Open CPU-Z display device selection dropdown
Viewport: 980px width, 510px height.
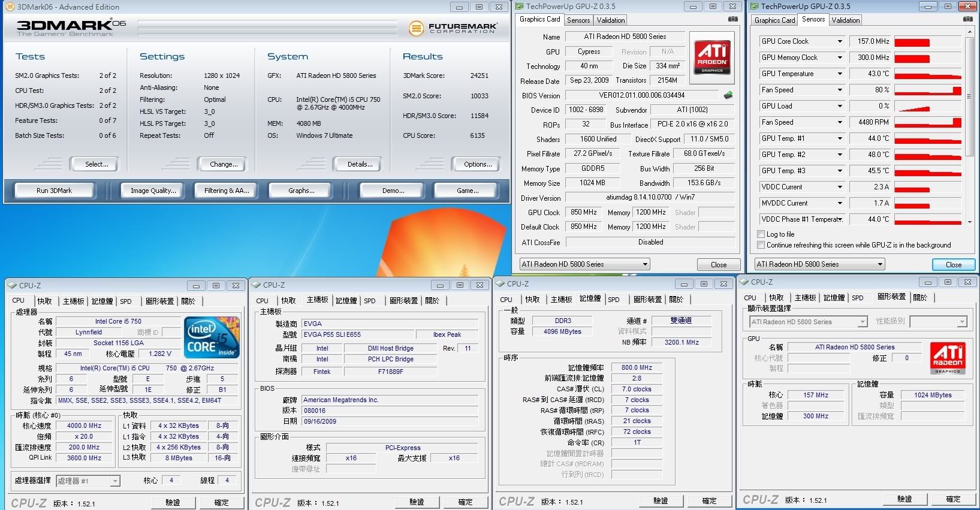click(863, 322)
